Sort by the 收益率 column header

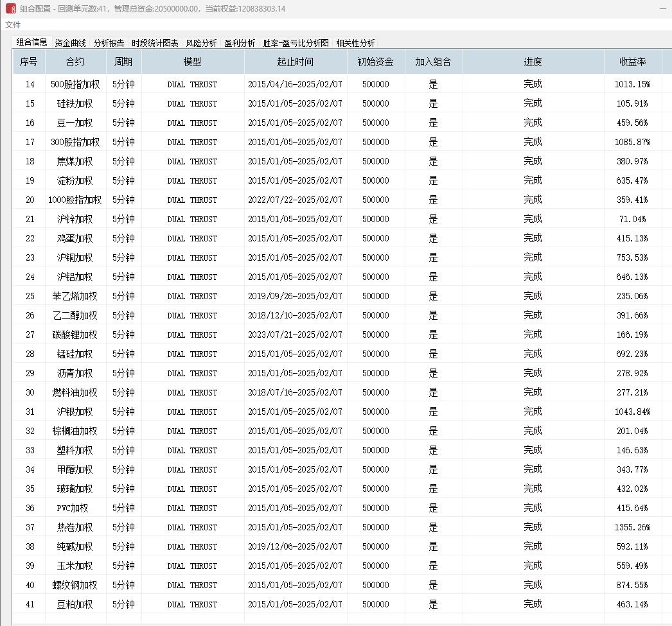pos(632,62)
